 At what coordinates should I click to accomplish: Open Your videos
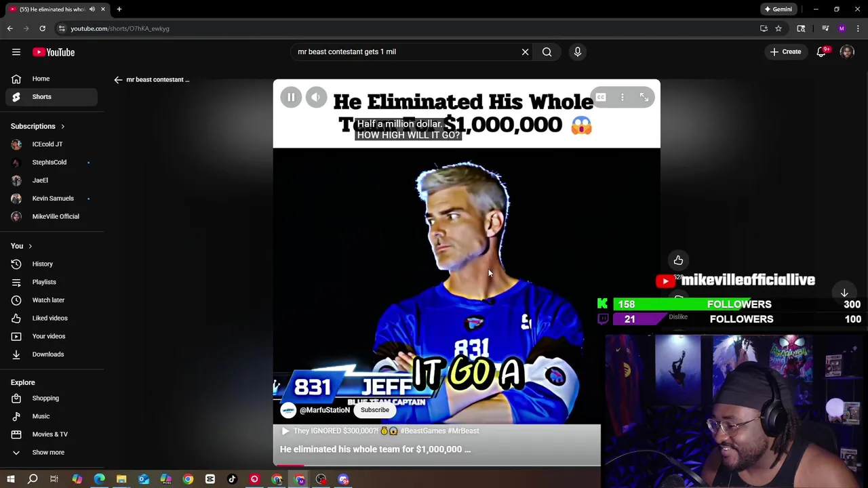tap(51, 336)
